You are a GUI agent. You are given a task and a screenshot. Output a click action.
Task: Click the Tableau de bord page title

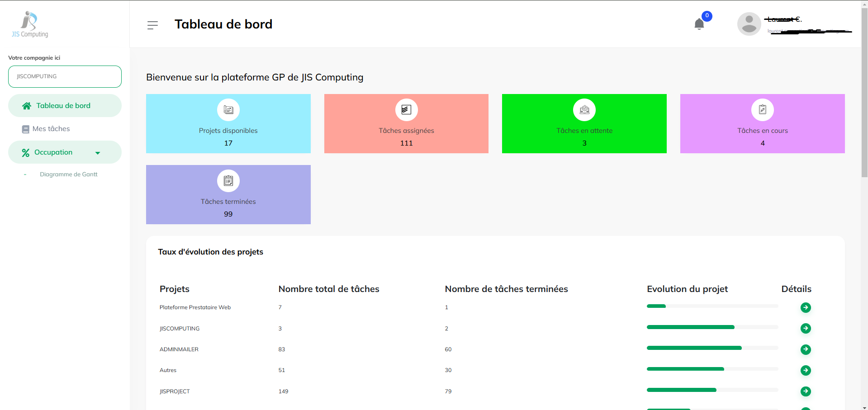[223, 24]
